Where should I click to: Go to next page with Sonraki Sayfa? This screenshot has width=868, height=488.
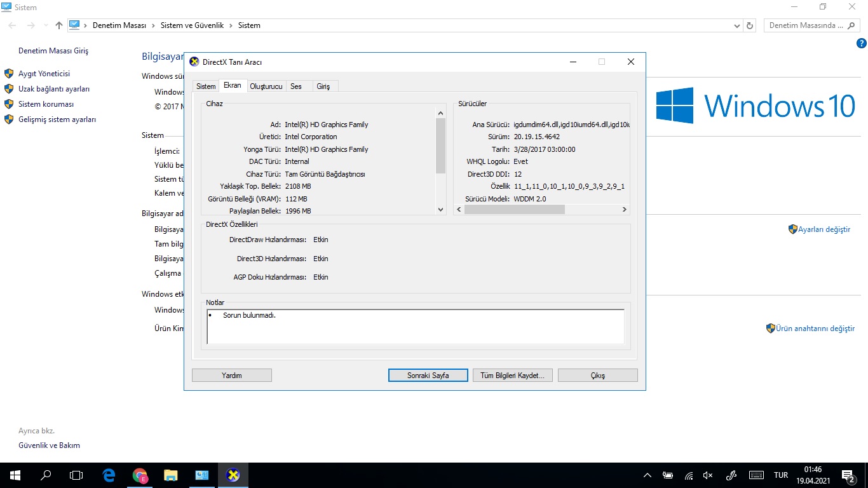pos(428,376)
